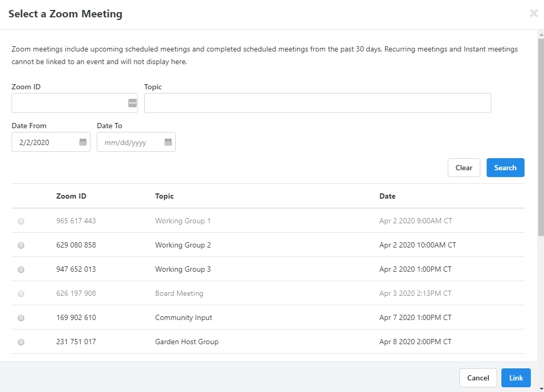Cancel the meeting selection dialog

[478, 378]
